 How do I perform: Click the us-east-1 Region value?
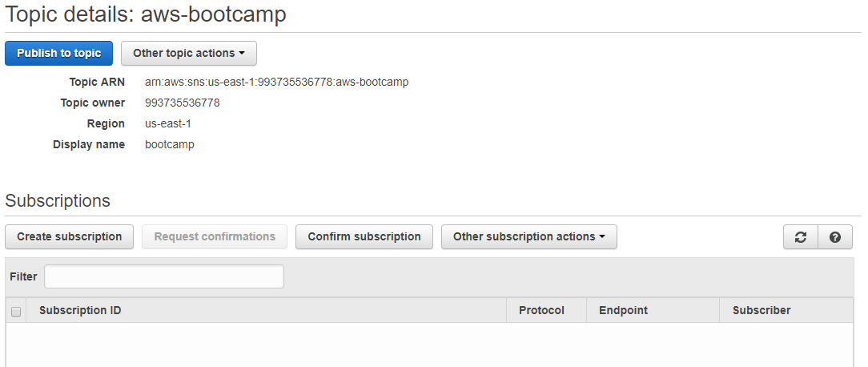(x=168, y=123)
